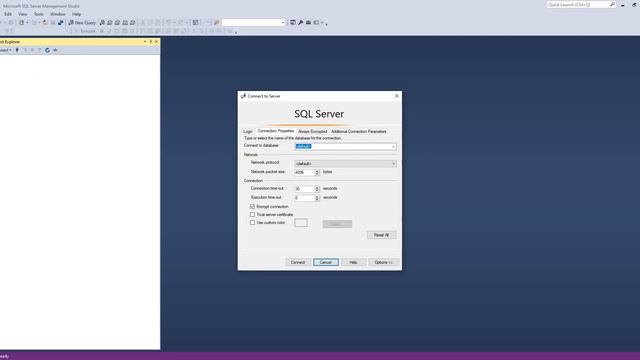640x360 pixels.
Task: Click the Help button in the dialog
Action: (353, 262)
